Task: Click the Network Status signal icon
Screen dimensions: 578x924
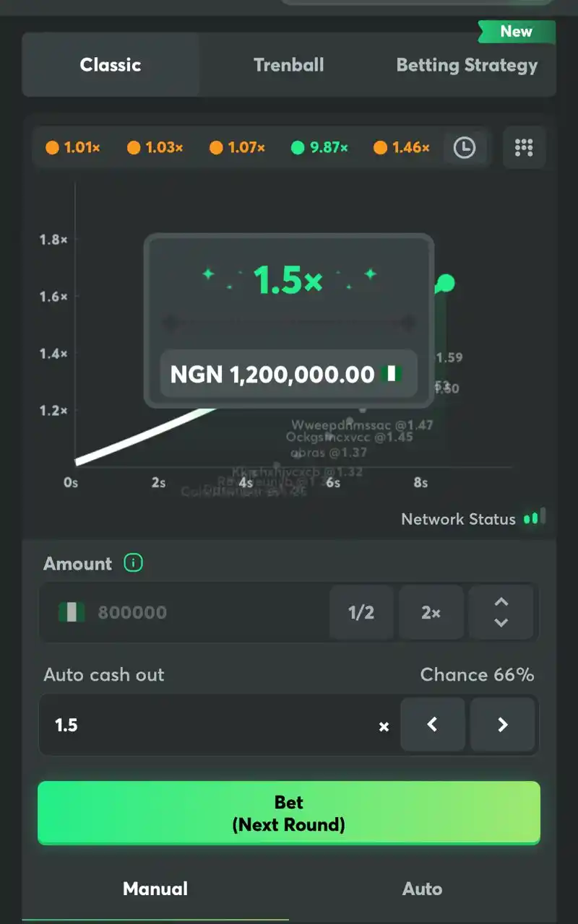Action: pyautogui.click(x=535, y=518)
